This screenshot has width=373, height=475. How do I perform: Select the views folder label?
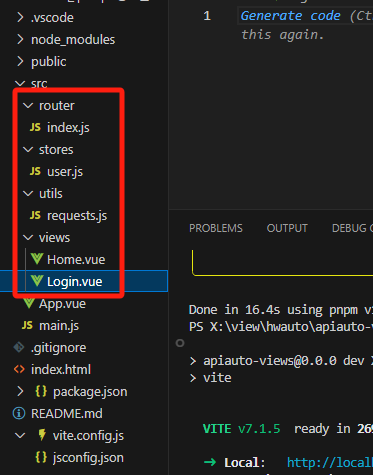[x=54, y=237]
